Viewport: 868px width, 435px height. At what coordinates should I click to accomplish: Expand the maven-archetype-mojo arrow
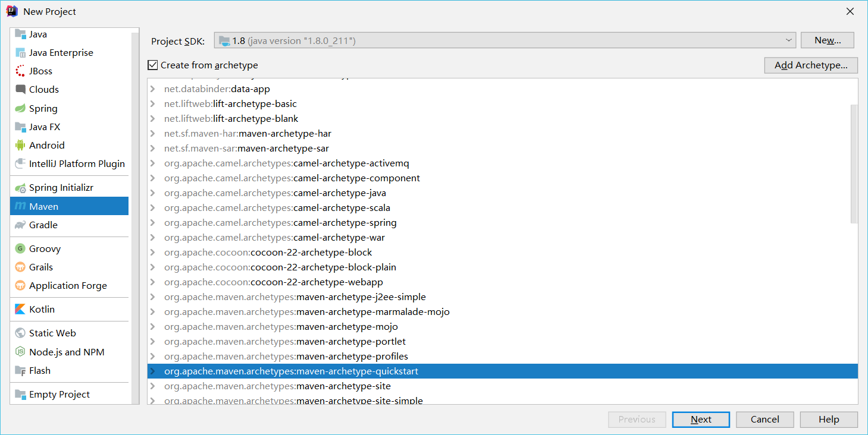[x=153, y=327]
